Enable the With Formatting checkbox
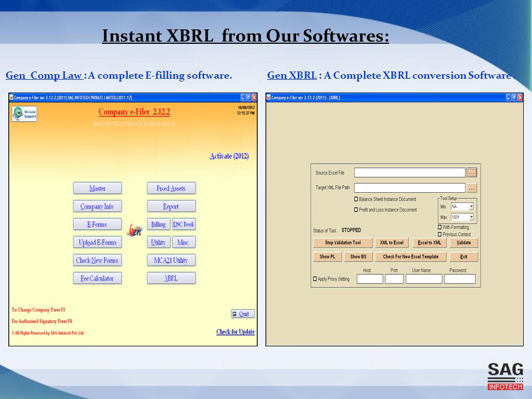Image resolution: width=532 pixels, height=399 pixels. 439,227
